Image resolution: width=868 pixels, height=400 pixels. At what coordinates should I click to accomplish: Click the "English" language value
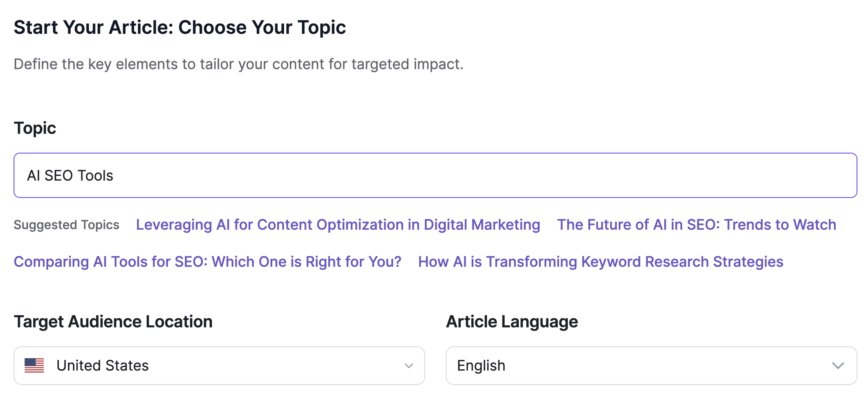(x=481, y=365)
